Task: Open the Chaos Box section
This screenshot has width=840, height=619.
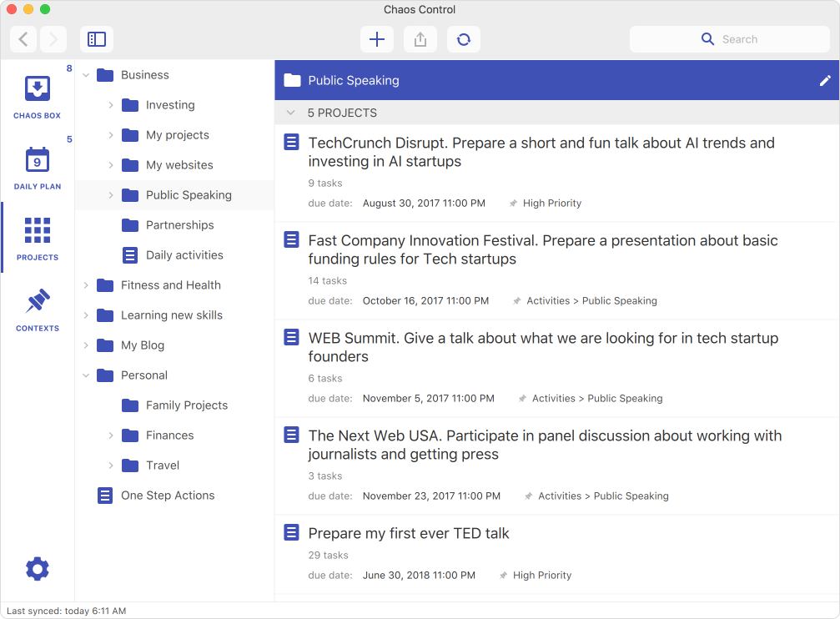Action: click(37, 97)
